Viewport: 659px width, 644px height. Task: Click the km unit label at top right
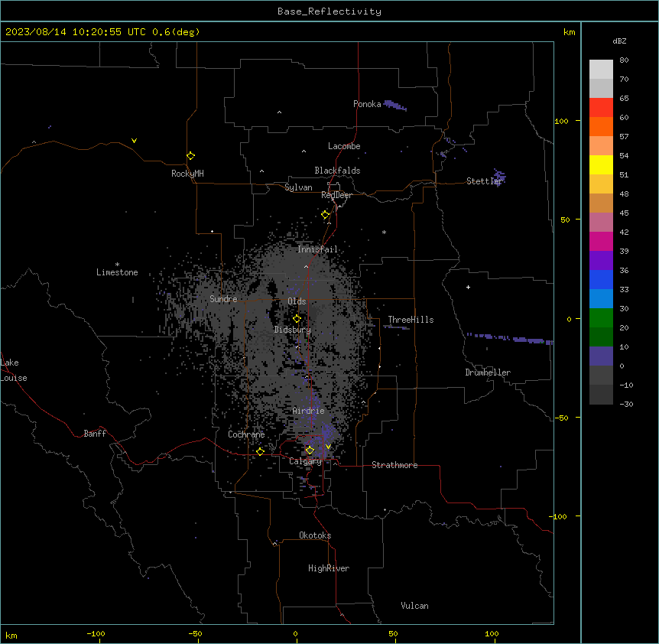coord(569,32)
